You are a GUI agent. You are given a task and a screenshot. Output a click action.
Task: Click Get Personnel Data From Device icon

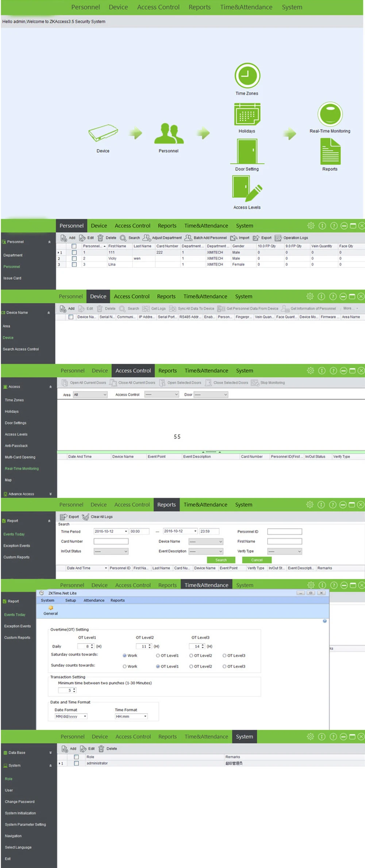coord(221,309)
